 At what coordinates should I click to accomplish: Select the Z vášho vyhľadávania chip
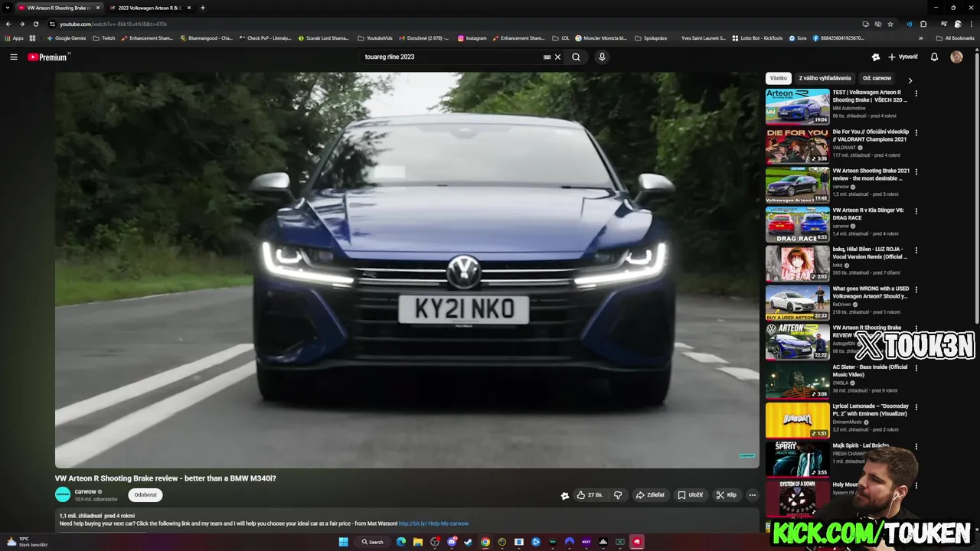(825, 78)
